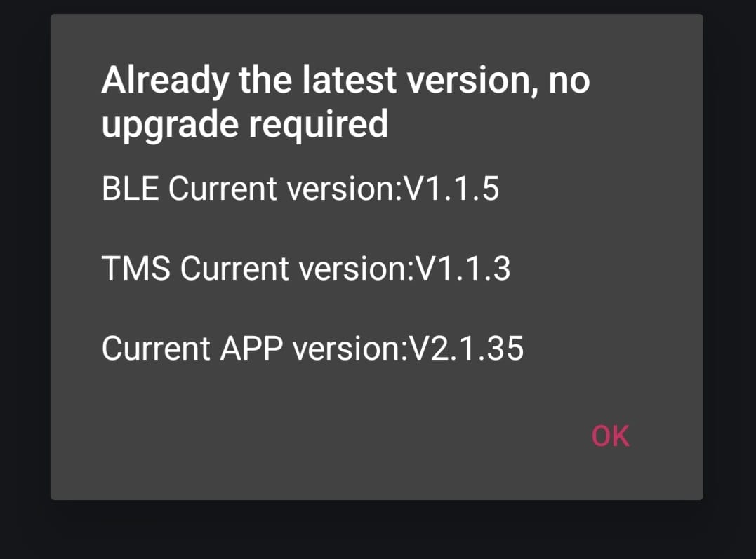Click the word 'upgrade' in the title
The height and width of the screenshot is (559, 756).
(170, 124)
